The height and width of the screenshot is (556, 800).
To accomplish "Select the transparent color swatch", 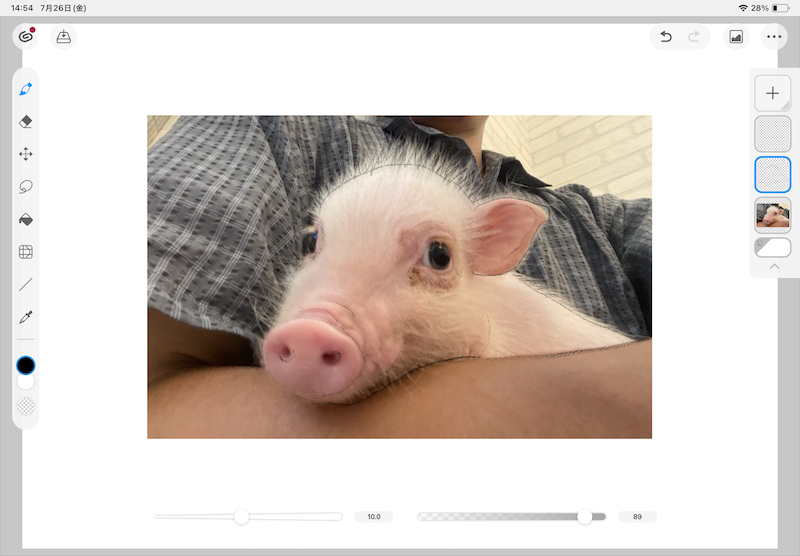I will coord(26,406).
